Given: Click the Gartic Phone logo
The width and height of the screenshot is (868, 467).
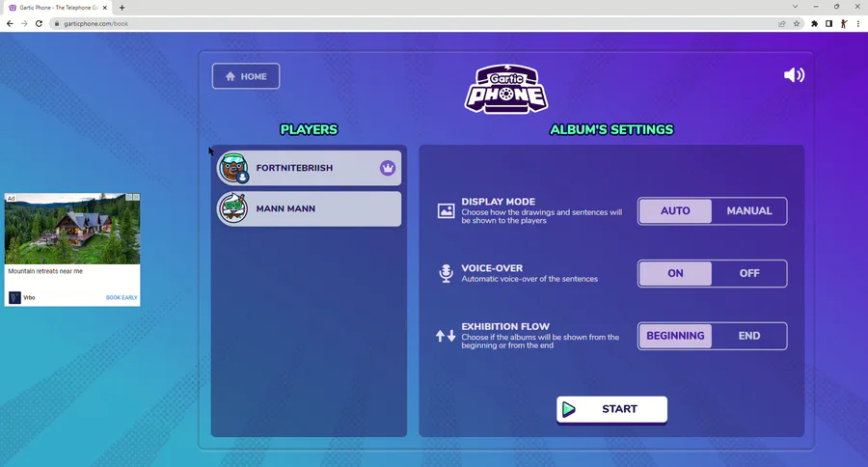Looking at the screenshot, I should [x=506, y=89].
